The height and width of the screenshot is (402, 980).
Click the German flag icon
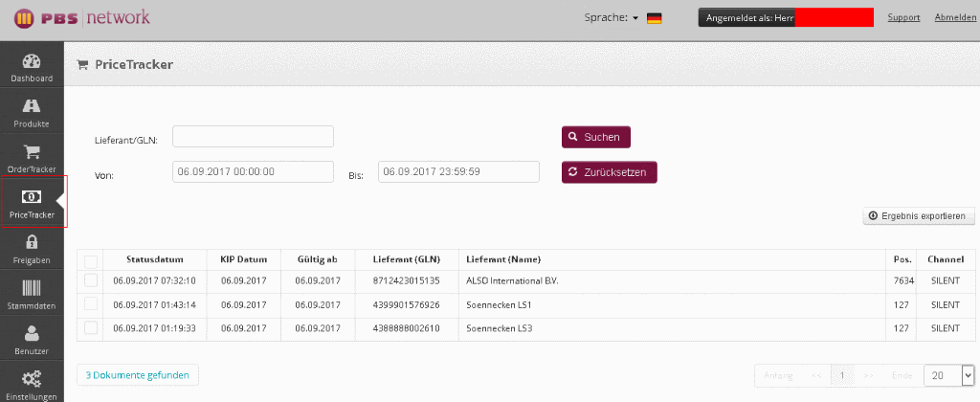click(x=654, y=18)
